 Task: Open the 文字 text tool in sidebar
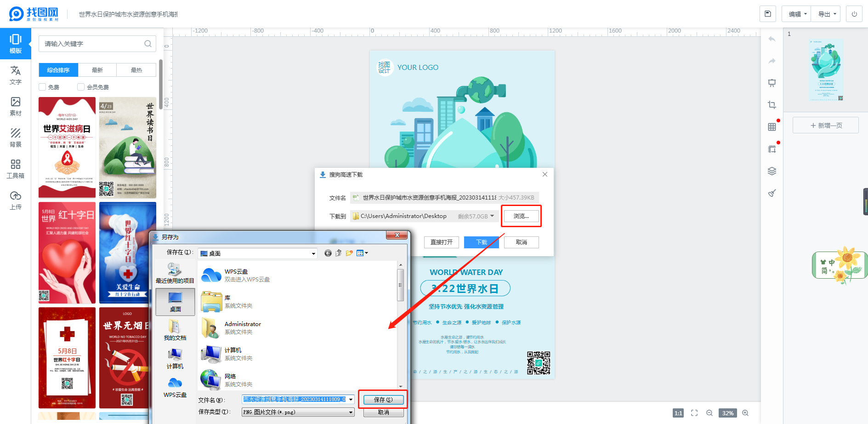[x=16, y=75]
